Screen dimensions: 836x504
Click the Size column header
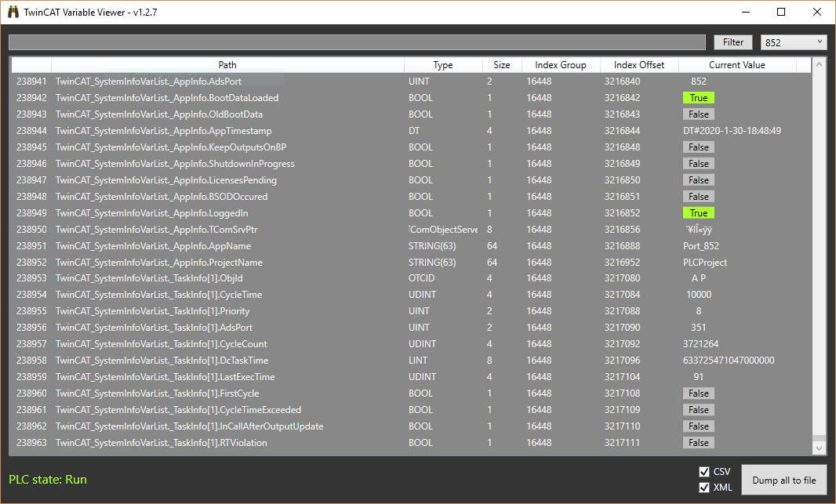click(x=501, y=64)
